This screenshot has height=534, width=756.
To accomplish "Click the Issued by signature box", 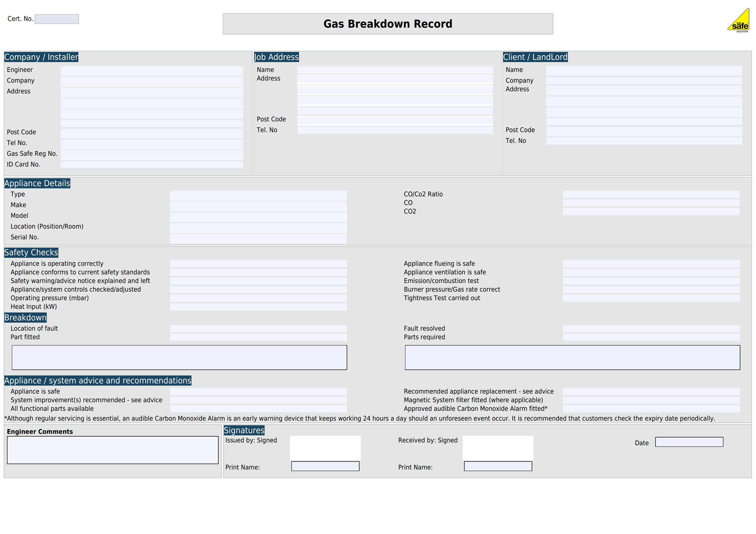I will [x=325, y=448].
